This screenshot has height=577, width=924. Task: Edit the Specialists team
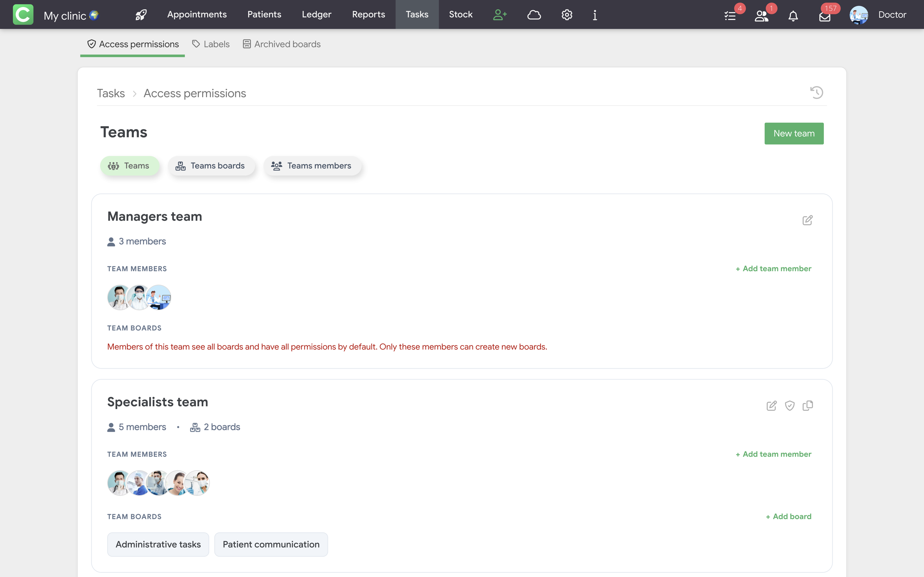point(771,406)
